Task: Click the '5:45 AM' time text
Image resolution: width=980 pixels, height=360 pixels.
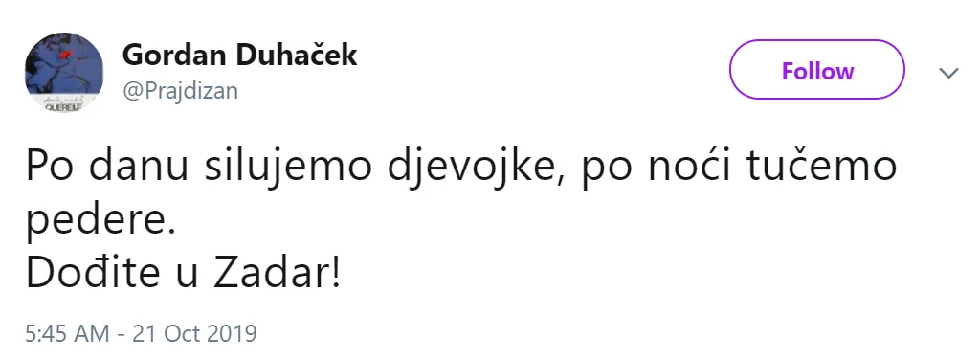Action: [x=67, y=333]
